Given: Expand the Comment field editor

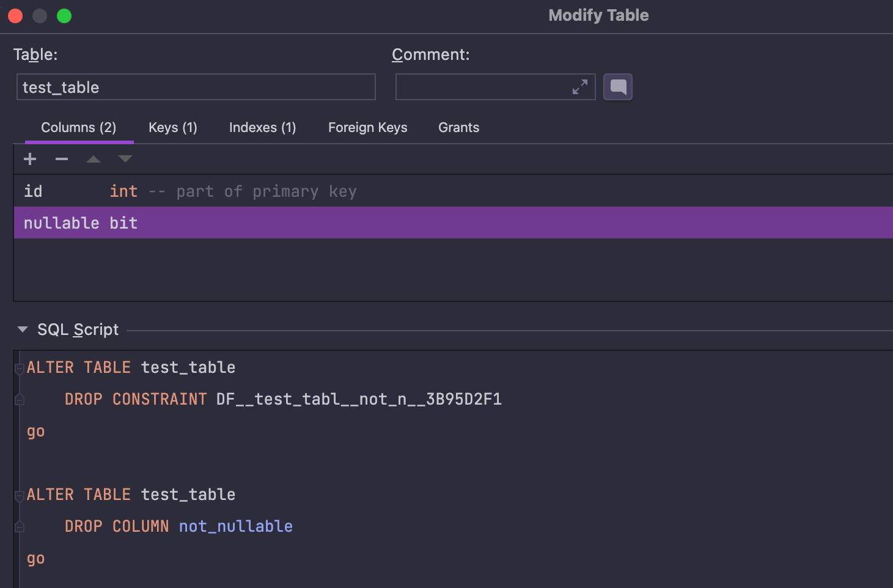Looking at the screenshot, I should pos(579,87).
